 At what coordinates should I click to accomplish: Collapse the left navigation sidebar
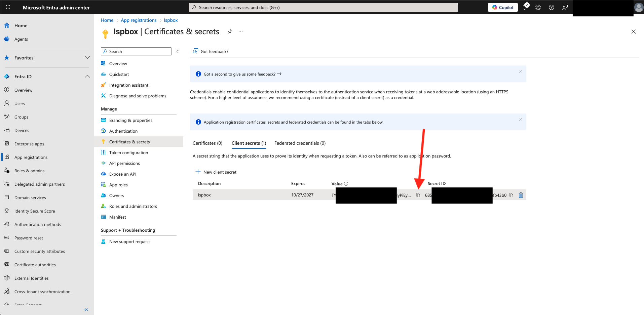(x=86, y=310)
